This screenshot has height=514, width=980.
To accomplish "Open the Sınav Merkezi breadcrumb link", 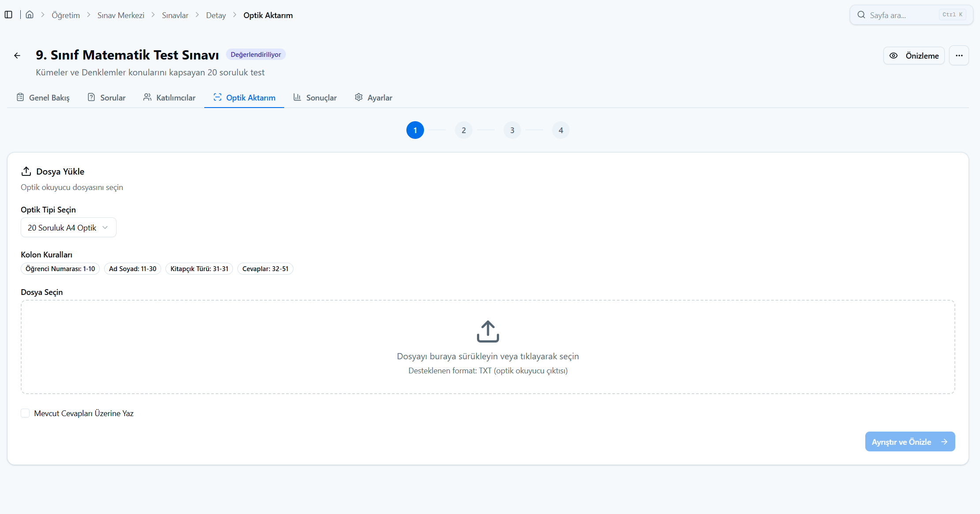I will coord(121,15).
